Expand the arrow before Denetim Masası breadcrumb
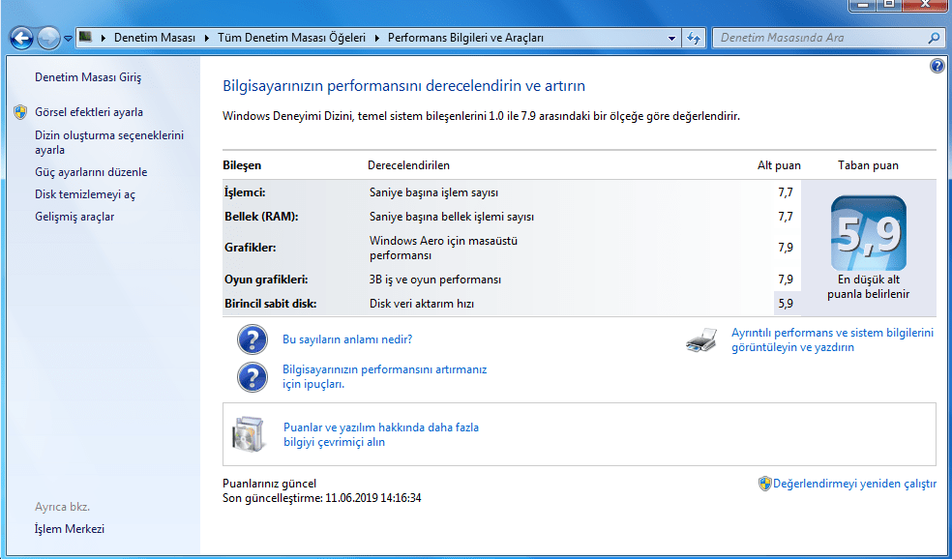 click(x=103, y=38)
